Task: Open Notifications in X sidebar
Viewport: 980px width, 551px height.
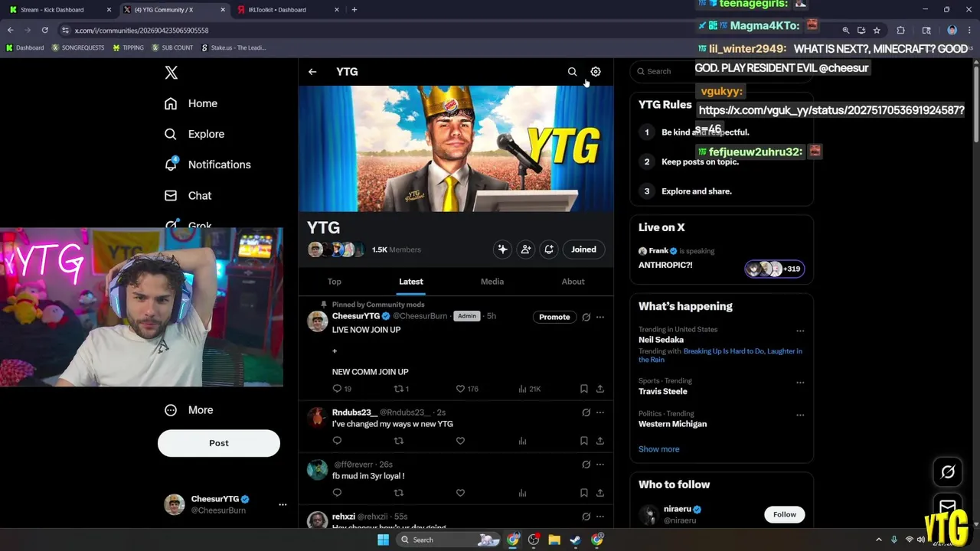Action: 207,165
